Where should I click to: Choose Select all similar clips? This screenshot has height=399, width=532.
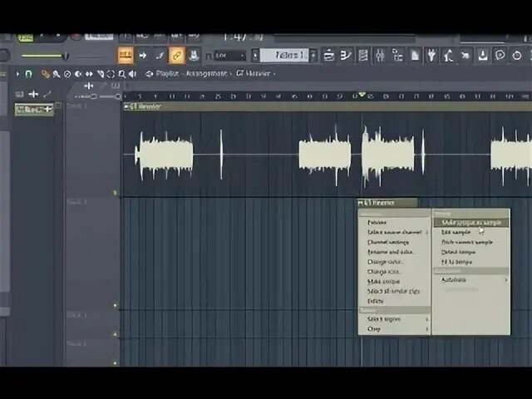click(393, 292)
